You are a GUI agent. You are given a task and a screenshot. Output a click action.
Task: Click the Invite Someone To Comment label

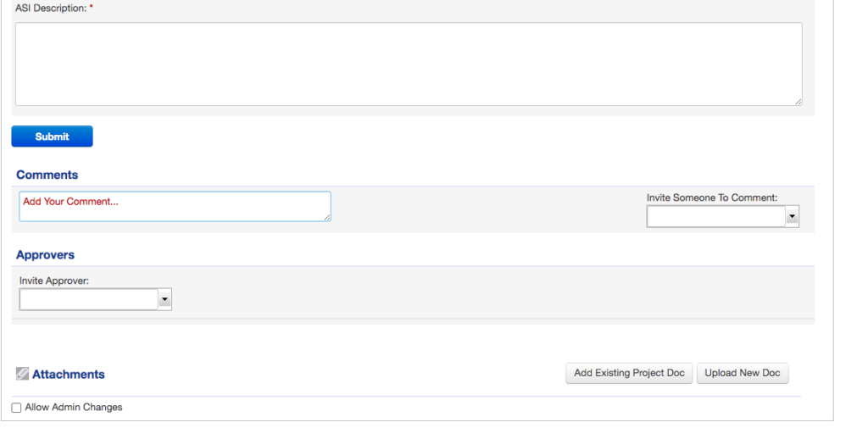point(712,197)
